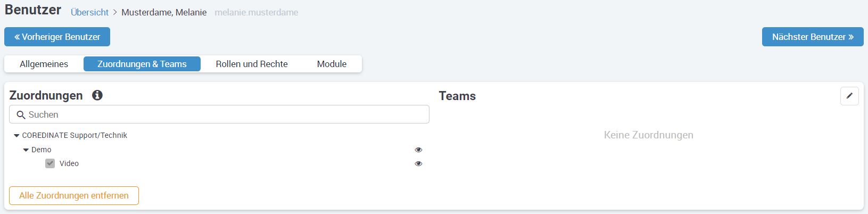868x214 pixels.
Task: Click the COREDINATE Support/Technik label
Action: [75, 135]
